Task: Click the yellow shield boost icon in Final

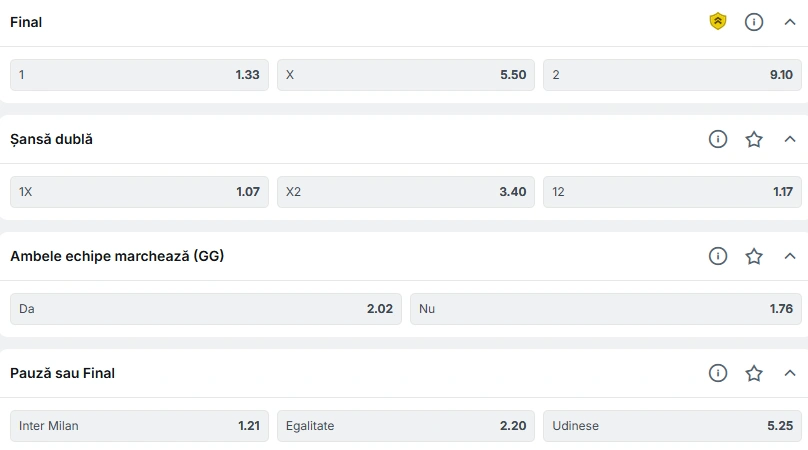Action: click(x=718, y=22)
